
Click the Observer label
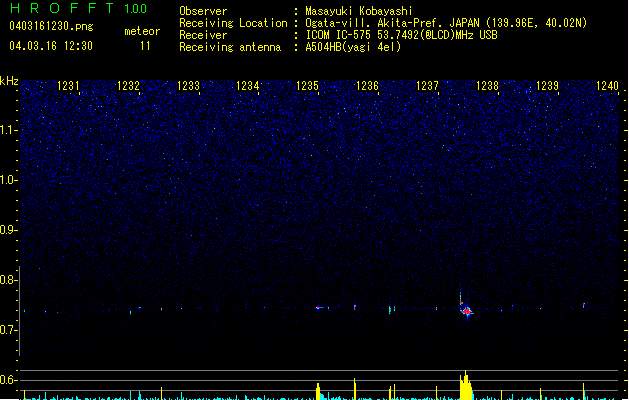pos(203,11)
